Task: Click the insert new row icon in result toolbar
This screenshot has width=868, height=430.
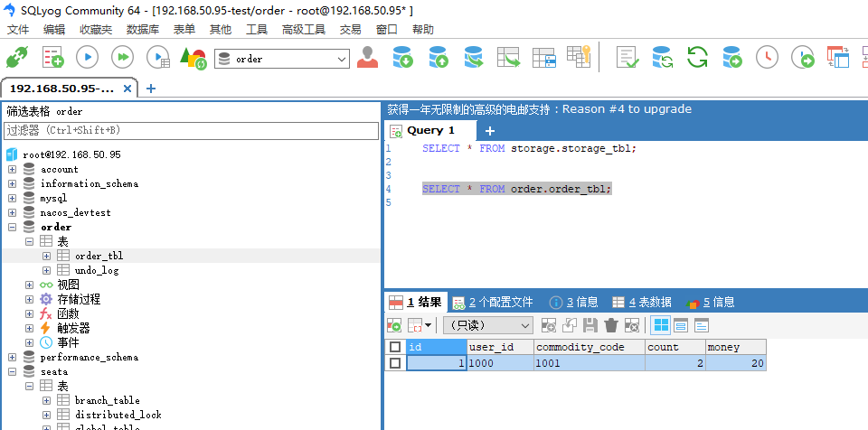Action: tap(548, 325)
